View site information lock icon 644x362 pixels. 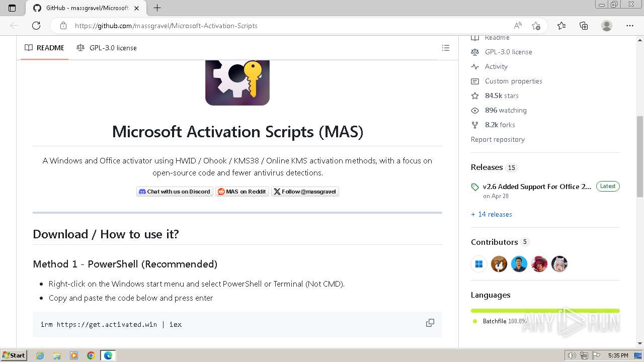click(63, 26)
